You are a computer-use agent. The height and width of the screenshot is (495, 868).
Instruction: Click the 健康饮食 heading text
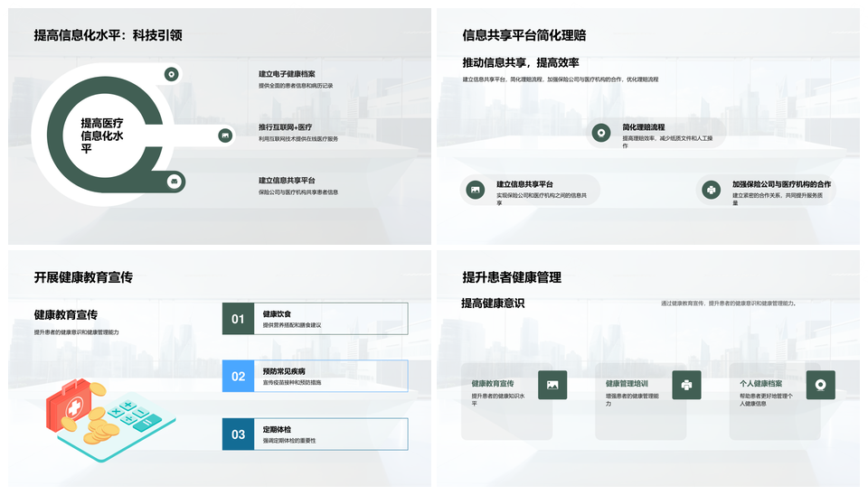pos(277,313)
